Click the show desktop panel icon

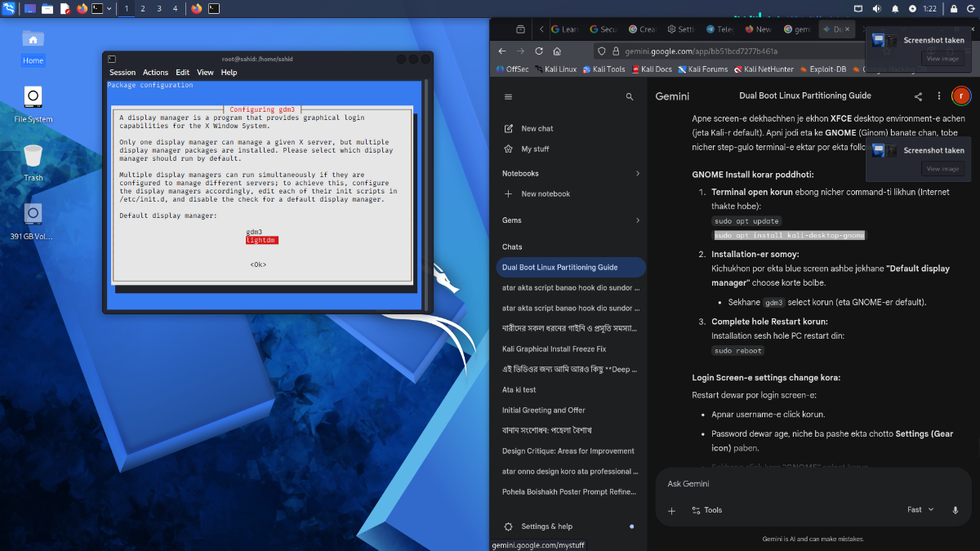tap(30, 8)
